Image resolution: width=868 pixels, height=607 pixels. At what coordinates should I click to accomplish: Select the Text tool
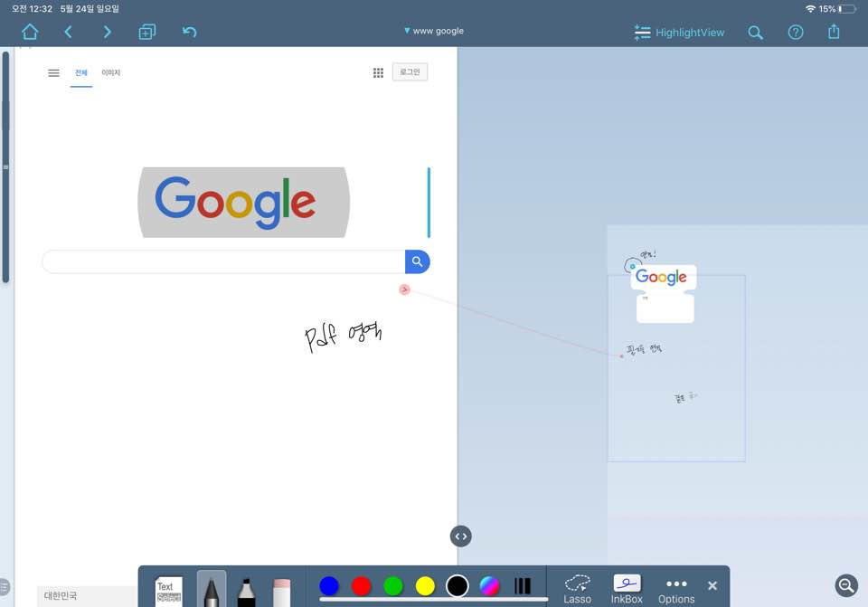tap(168, 592)
